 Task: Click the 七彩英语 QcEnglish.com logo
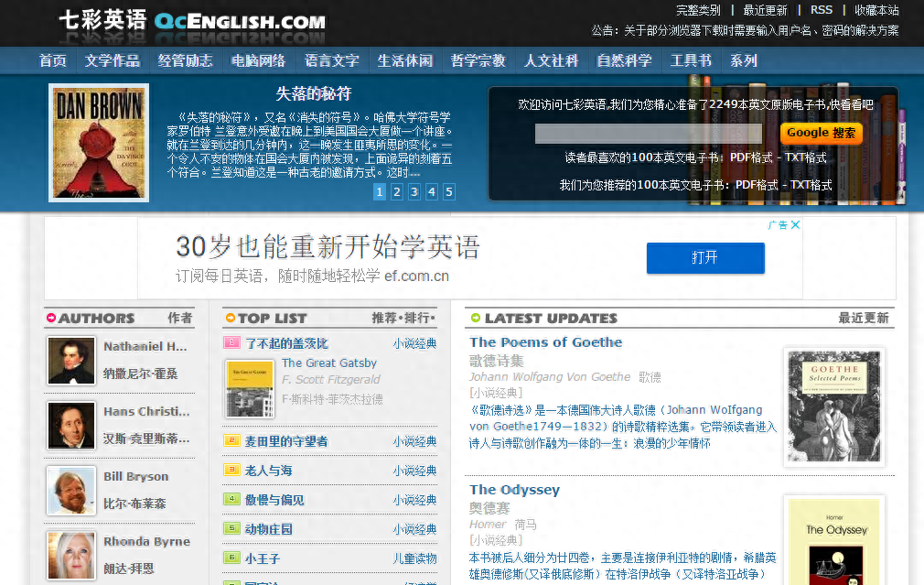coord(192,21)
